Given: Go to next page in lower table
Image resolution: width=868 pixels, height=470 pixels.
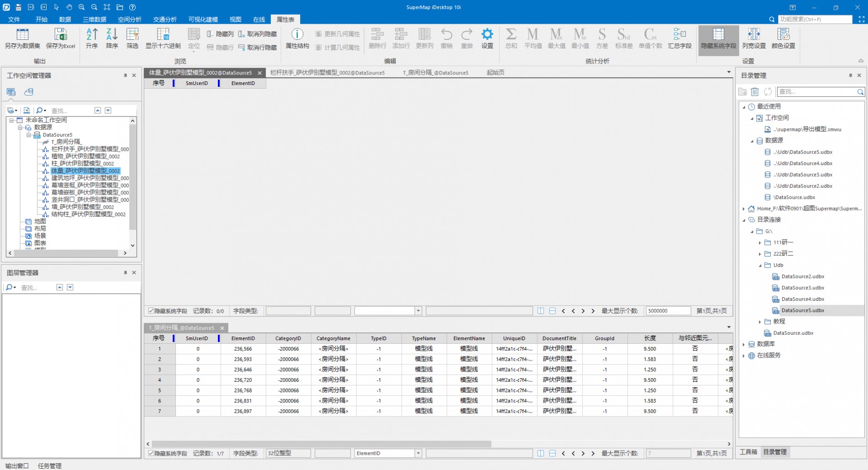Looking at the screenshot, I should 583,454.
